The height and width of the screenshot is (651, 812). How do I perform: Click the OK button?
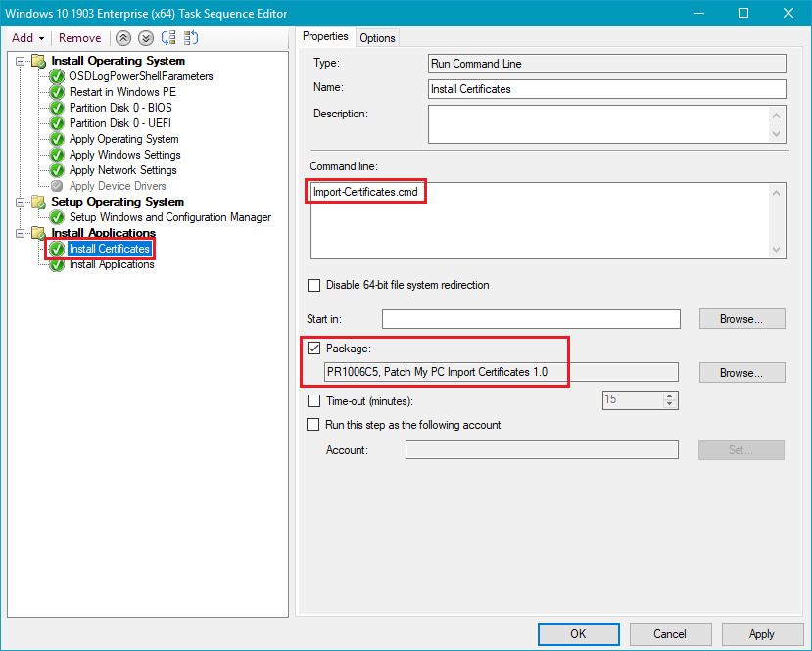(x=578, y=634)
